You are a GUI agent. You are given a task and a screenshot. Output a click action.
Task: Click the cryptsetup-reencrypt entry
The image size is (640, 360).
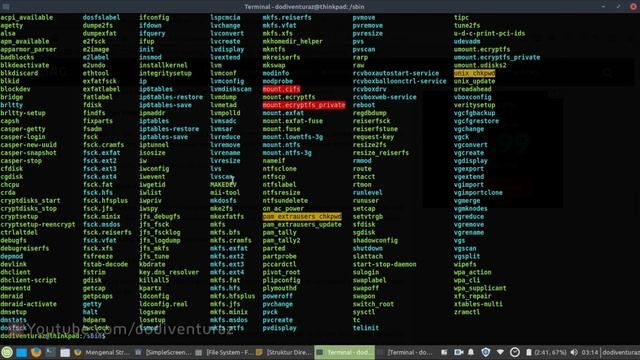click(38, 224)
